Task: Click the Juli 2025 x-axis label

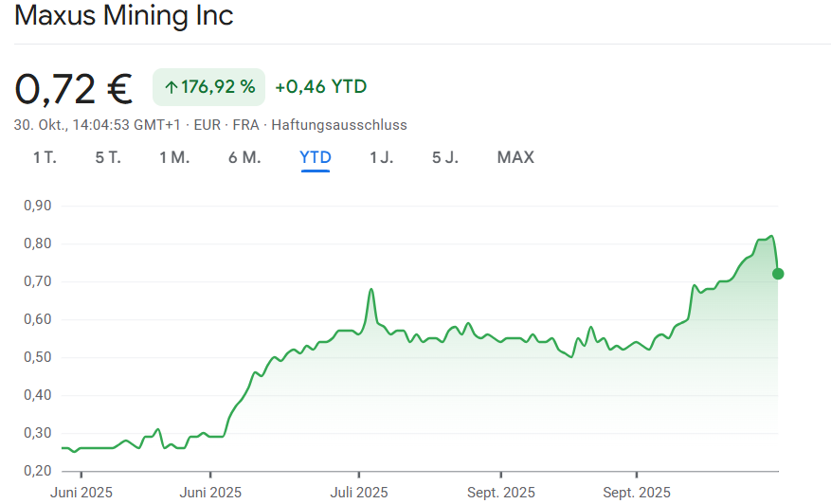Action: 359,493
